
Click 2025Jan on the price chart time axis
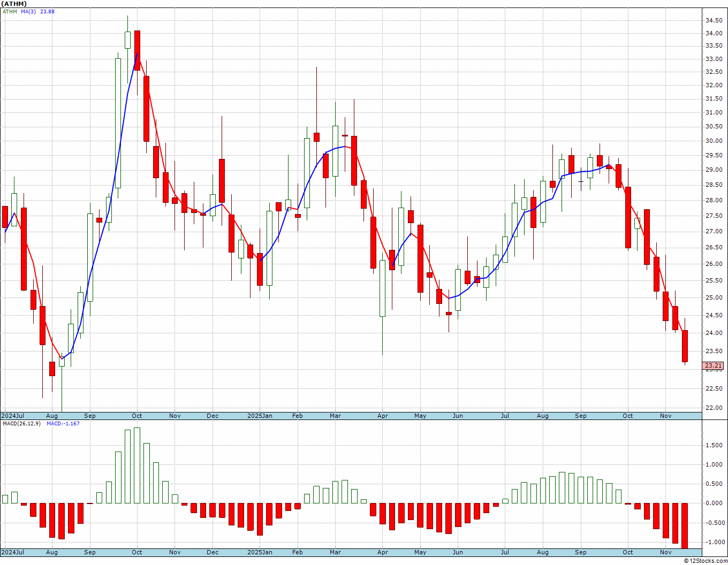coord(260,416)
